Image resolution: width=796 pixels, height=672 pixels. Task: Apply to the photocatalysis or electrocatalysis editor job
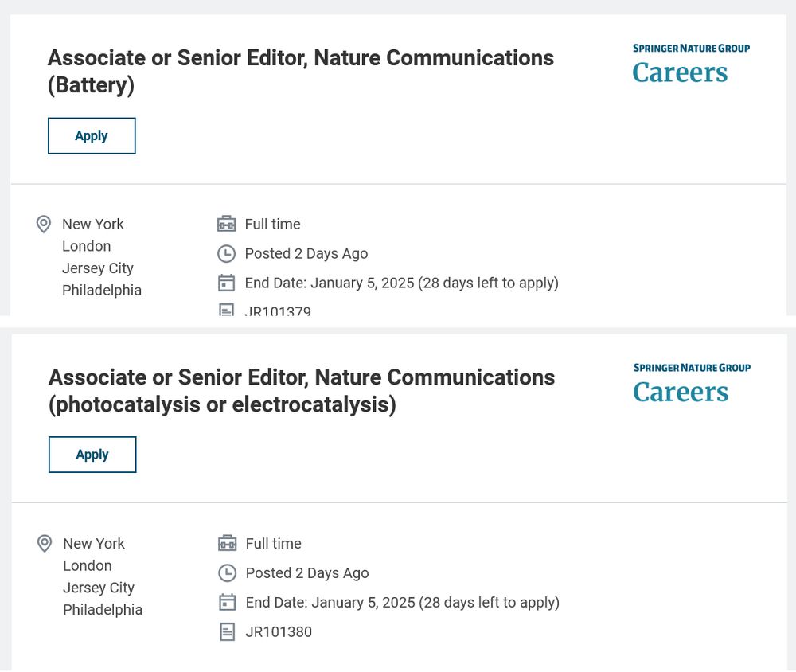[x=92, y=455]
